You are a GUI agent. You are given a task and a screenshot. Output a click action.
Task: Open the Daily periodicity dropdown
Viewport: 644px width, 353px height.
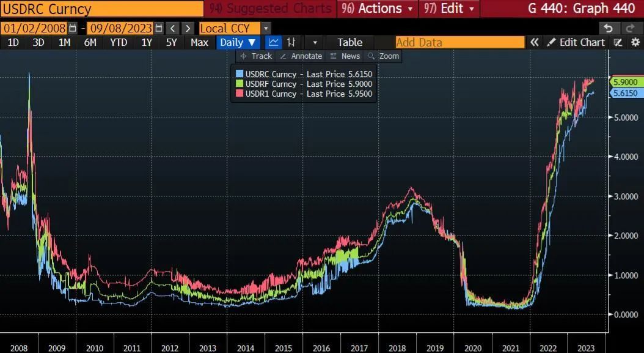click(238, 42)
